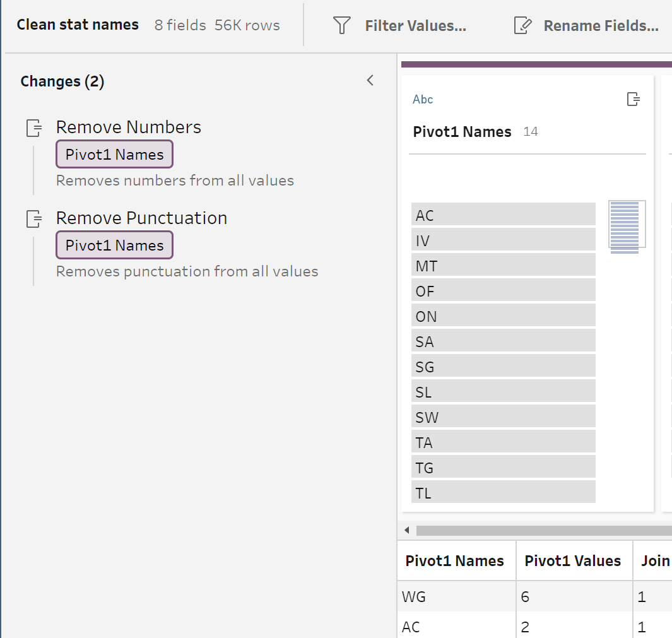Select the SW value bar
Screen dimensions: 672x638
tap(503, 417)
